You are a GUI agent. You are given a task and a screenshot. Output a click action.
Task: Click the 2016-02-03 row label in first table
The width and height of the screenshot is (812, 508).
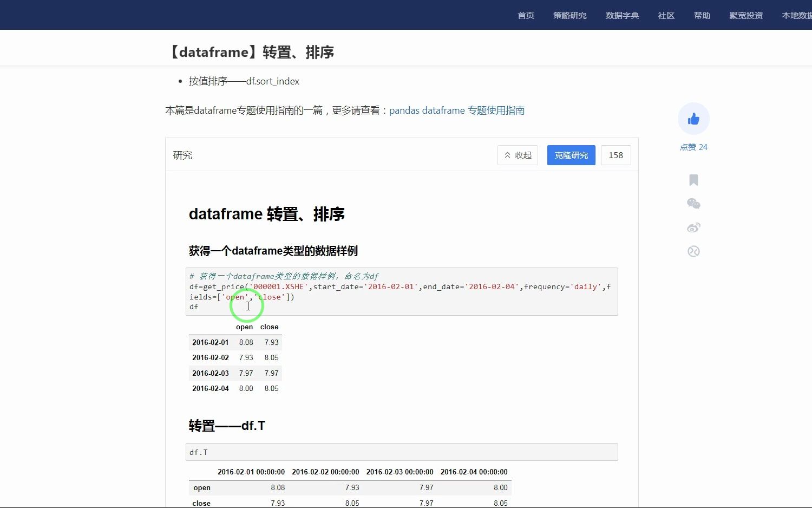click(210, 373)
